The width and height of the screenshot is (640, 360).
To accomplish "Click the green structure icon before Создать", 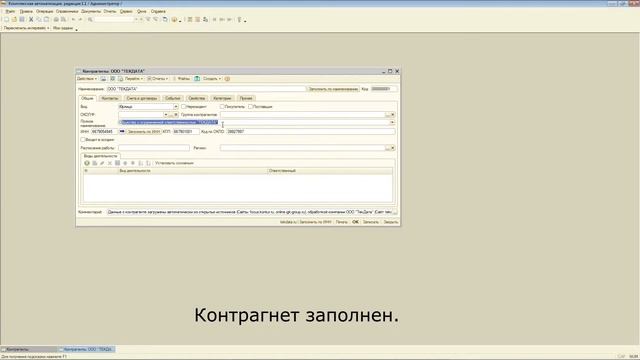I will coord(197,79).
